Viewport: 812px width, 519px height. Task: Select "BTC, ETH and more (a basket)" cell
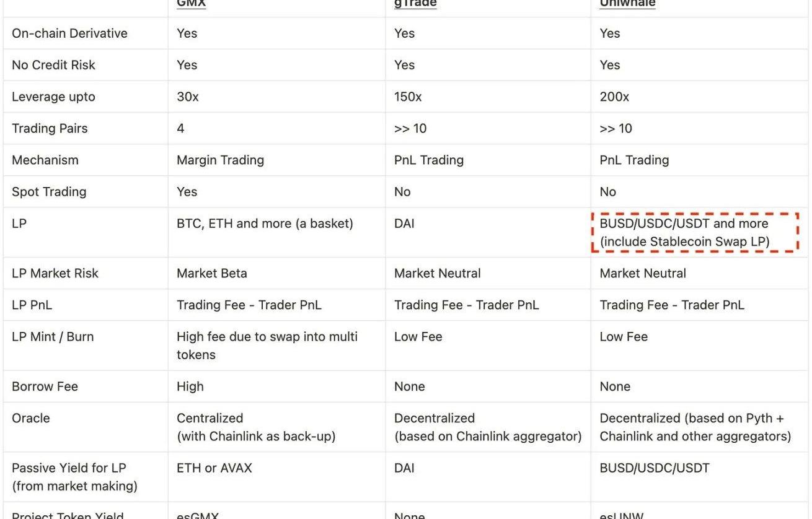pos(265,223)
